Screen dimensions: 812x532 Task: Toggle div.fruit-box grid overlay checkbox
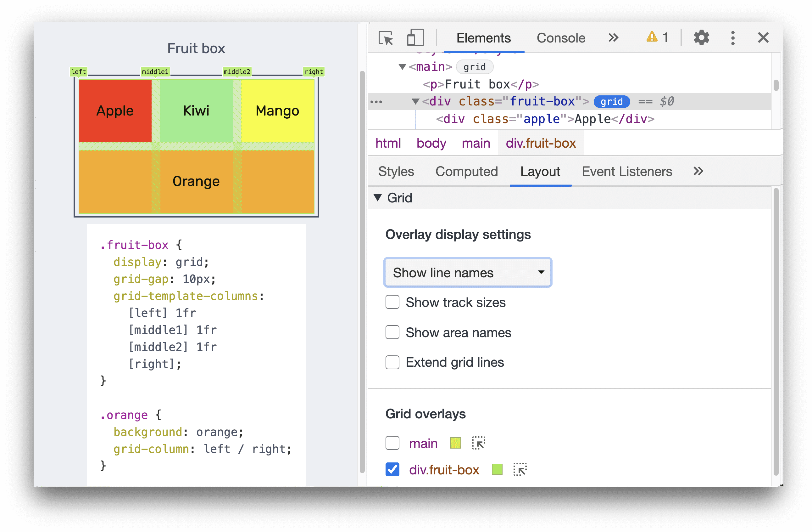[x=391, y=469]
